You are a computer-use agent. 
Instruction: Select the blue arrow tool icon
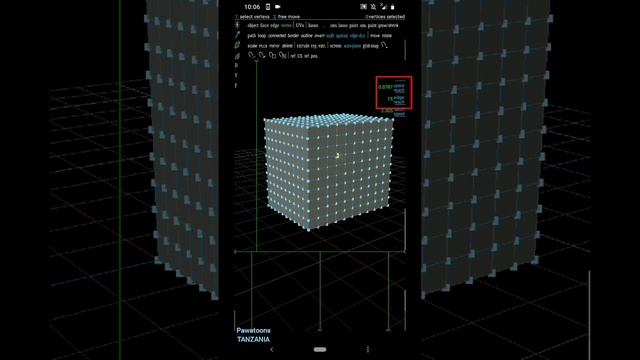pos(237,35)
